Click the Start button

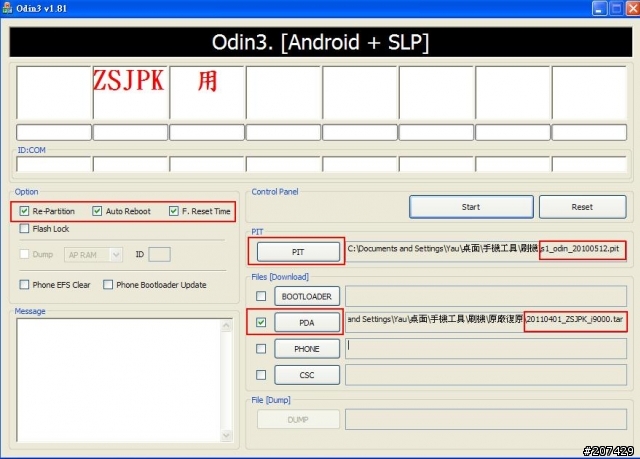pos(471,207)
